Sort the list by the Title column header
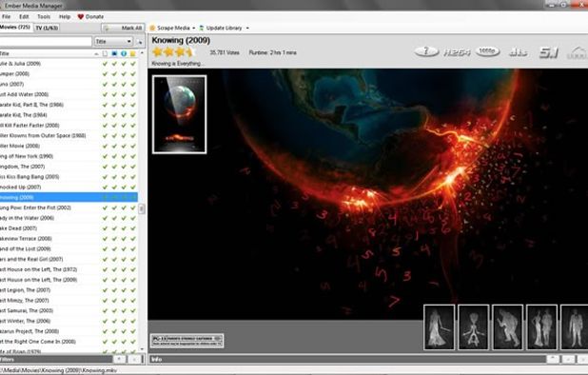 pos(49,53)
